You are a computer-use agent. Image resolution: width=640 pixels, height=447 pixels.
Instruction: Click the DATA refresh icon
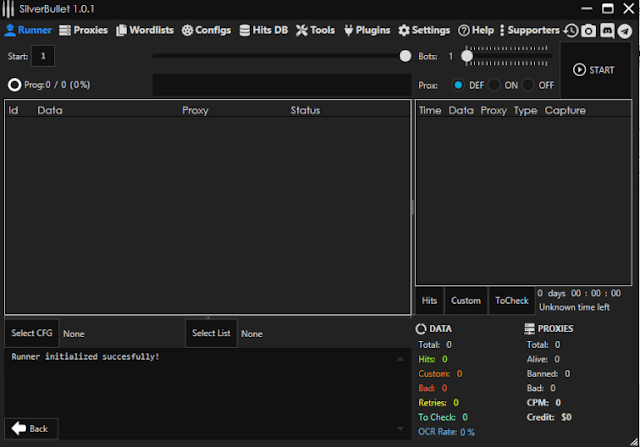[x=421, y=329]
